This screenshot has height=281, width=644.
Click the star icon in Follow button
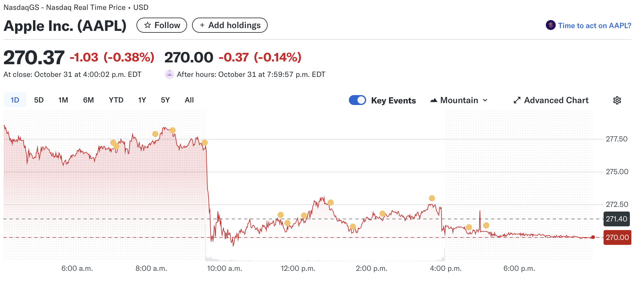pyautogui.click(x=148, y=25)
